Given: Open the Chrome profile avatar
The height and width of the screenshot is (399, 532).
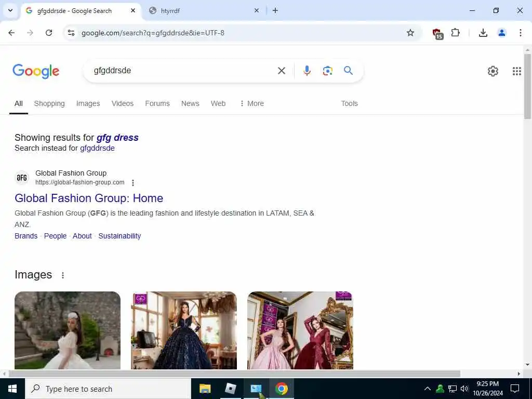Looking at the screenshot, I should (502, 33).
